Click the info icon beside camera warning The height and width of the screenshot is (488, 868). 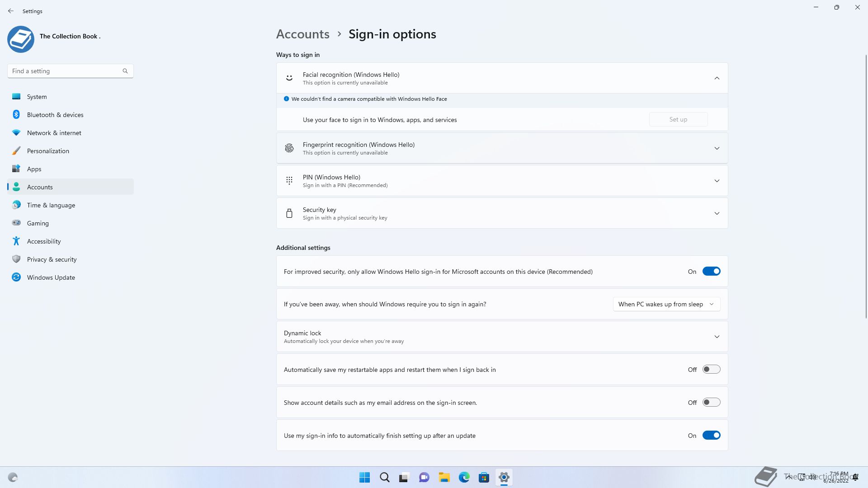point(286,99)
